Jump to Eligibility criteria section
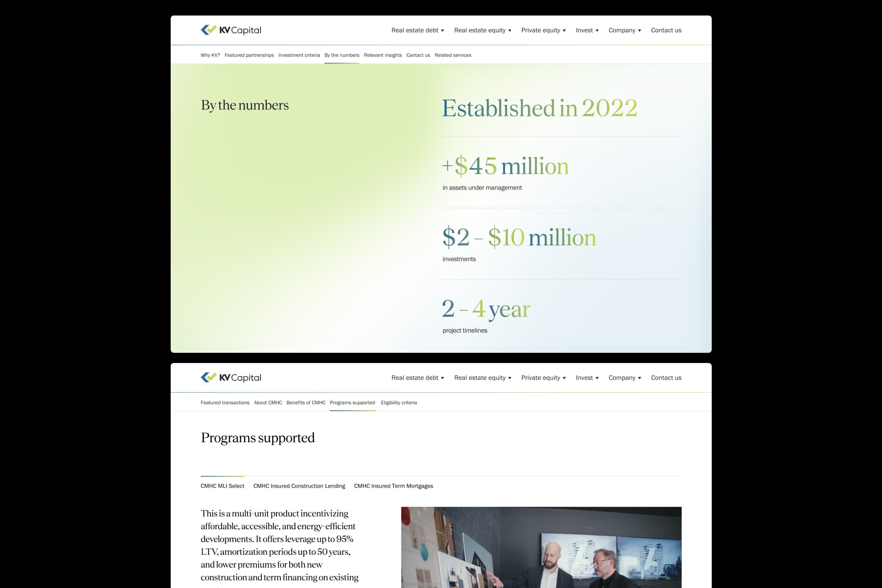The height and width of the screenshot is (588, 882). coord(399,403)
